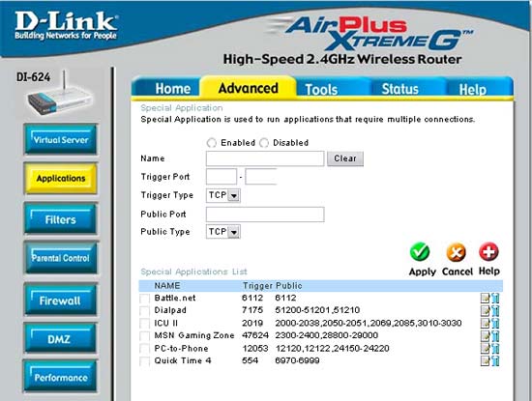Delete the MSN Gaming Zone entry icon

click(x=495, y=335)
